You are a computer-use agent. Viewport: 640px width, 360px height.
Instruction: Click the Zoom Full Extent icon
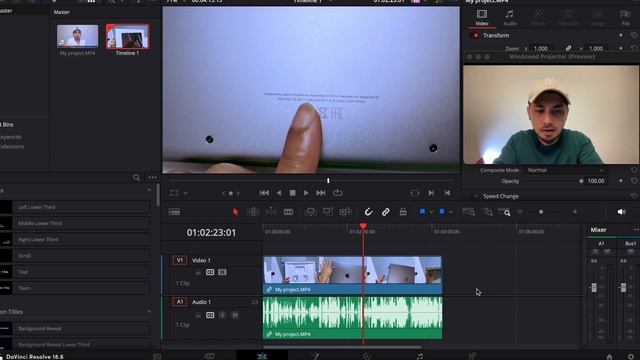(469, 212)
